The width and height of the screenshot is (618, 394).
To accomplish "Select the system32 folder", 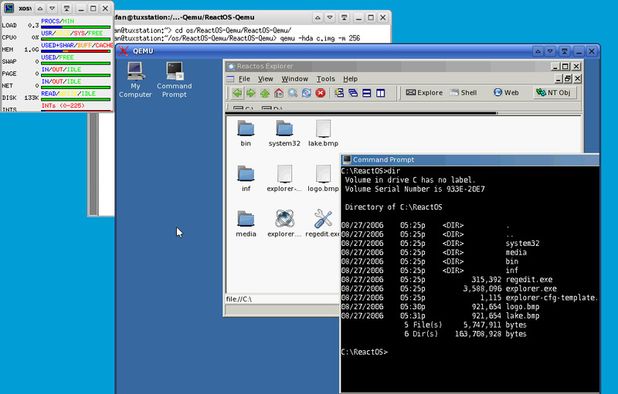I will tap(284, 134).
